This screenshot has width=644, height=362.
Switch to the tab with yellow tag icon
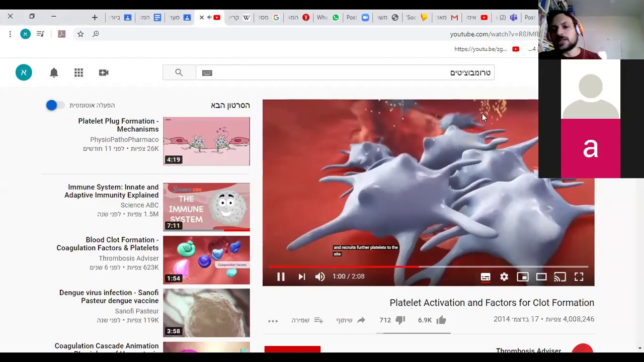coord(418,18)
